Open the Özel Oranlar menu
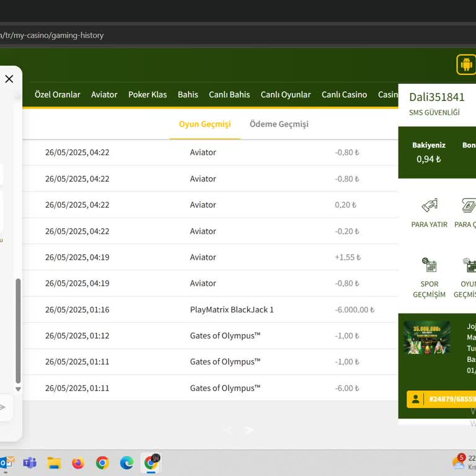 (57, 95)
